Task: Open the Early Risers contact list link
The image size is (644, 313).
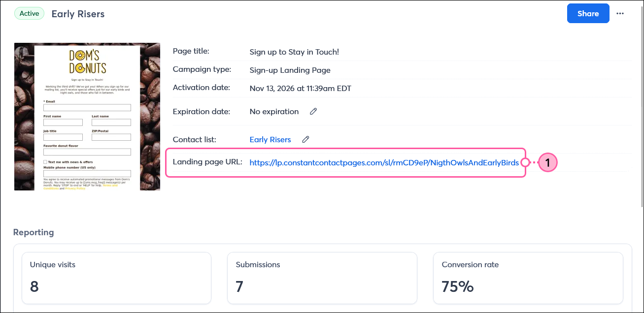Action: pos(270,140)
